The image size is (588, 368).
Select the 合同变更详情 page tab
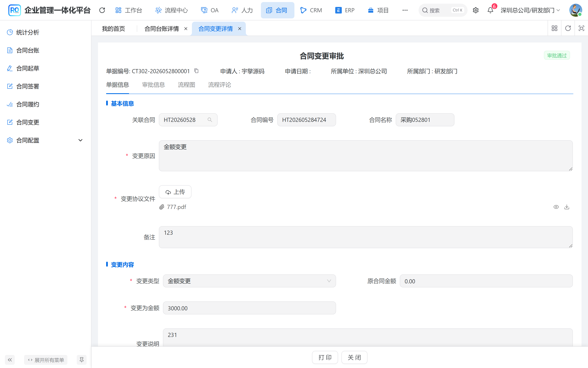[x=216, y=29]
